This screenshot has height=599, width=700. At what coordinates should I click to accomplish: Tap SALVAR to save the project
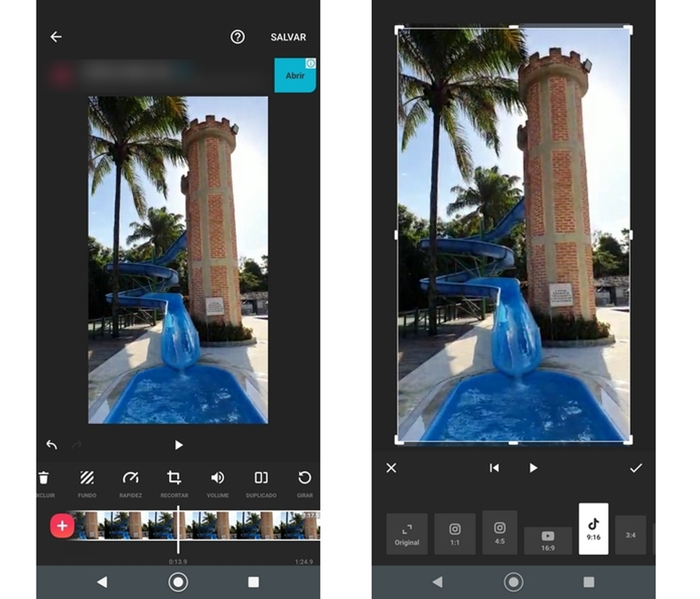[288, 37]
